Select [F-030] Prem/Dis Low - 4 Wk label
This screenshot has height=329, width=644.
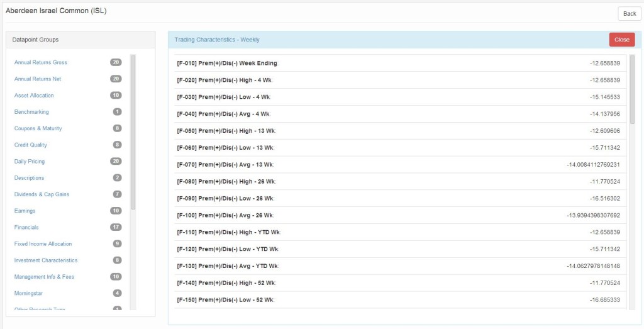pos(224,97)
